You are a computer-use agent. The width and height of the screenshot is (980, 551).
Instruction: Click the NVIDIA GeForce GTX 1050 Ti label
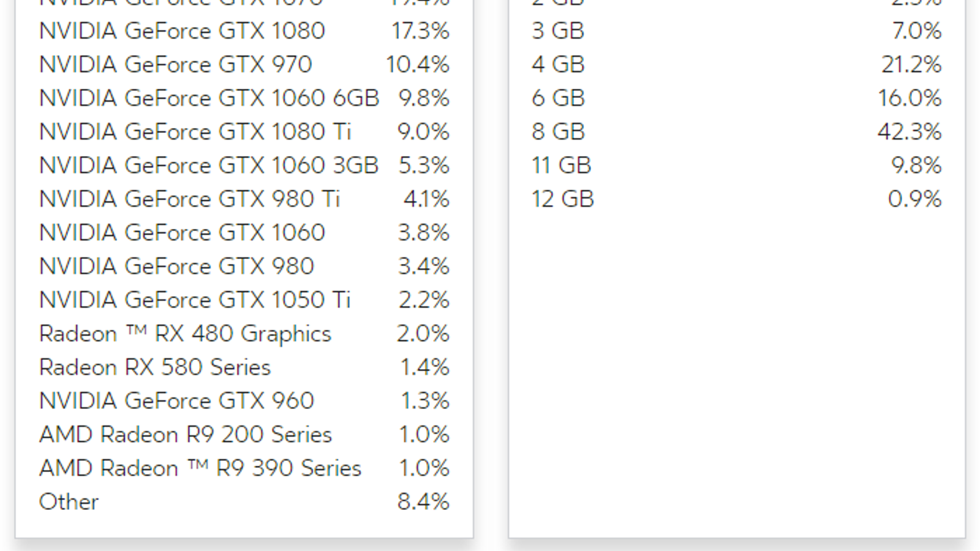click(195, 300)
